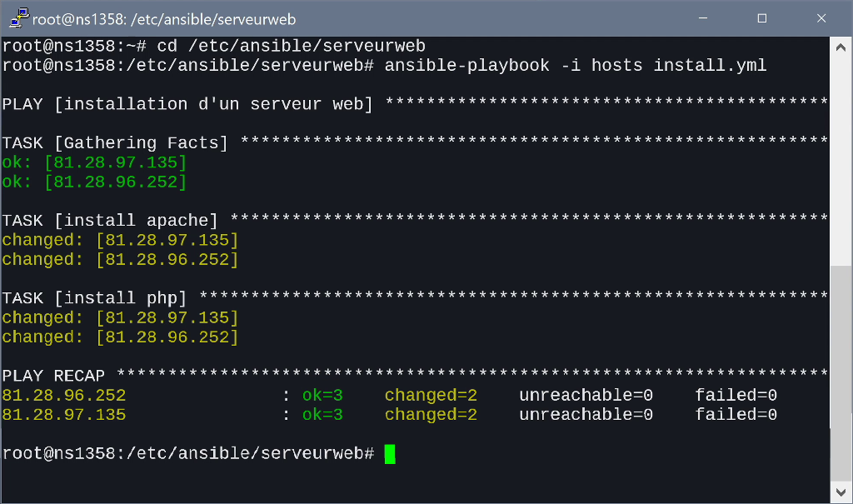Maximize the terminal window
This screenshot has height=504, width=853.
[762, 18]
